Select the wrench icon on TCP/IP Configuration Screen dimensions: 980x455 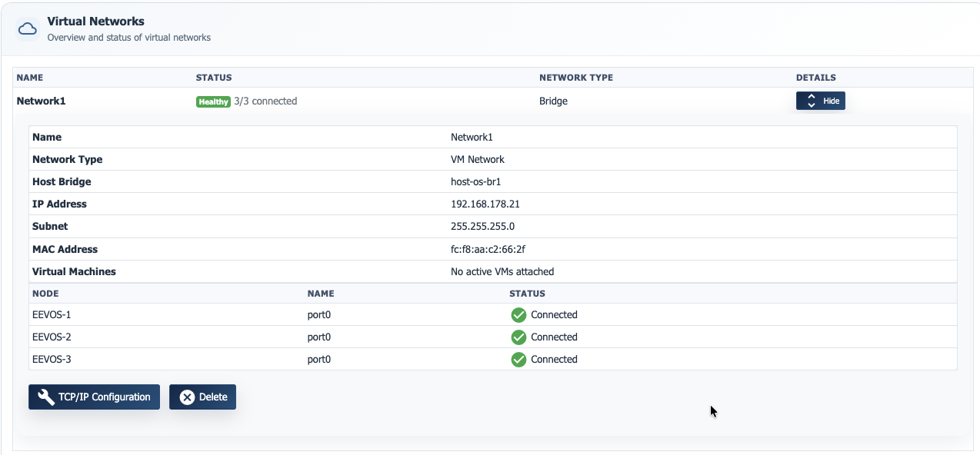click(x=45, y=397)
